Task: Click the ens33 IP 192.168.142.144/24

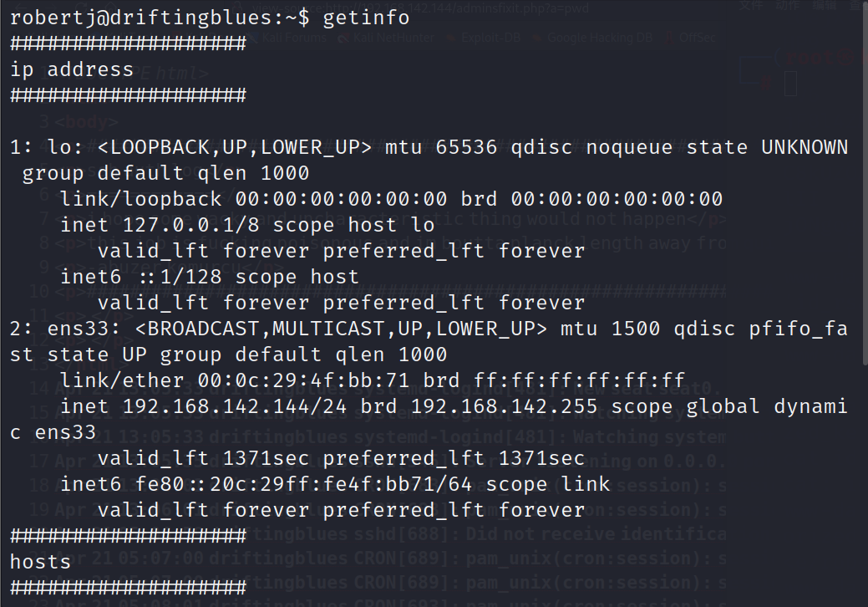Action: pos(234,406)
